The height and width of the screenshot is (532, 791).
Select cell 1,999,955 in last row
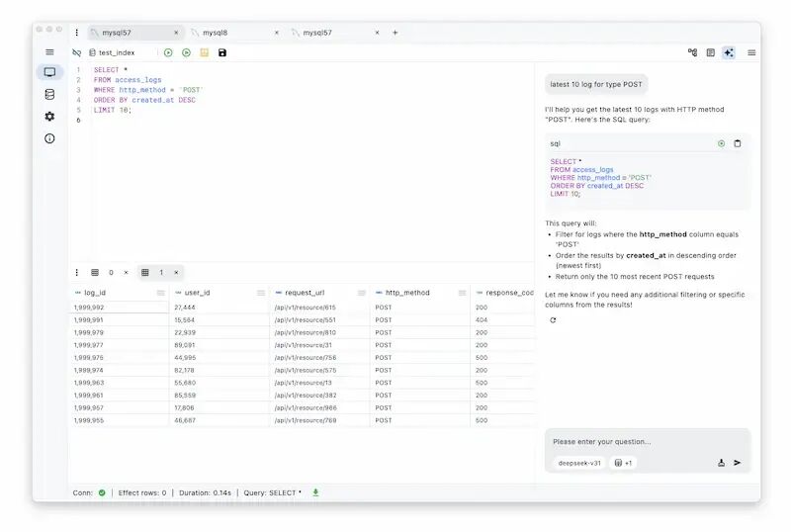(119, 420)
